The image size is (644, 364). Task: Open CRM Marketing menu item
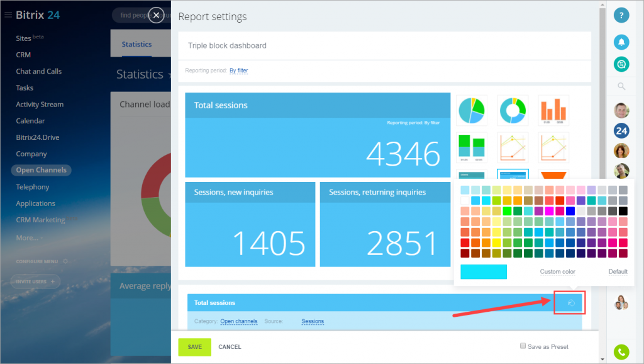tap(40, 220)
